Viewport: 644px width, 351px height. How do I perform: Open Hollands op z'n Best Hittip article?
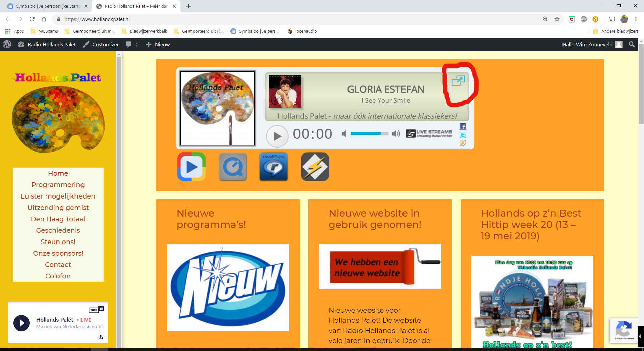pos(531,224)
